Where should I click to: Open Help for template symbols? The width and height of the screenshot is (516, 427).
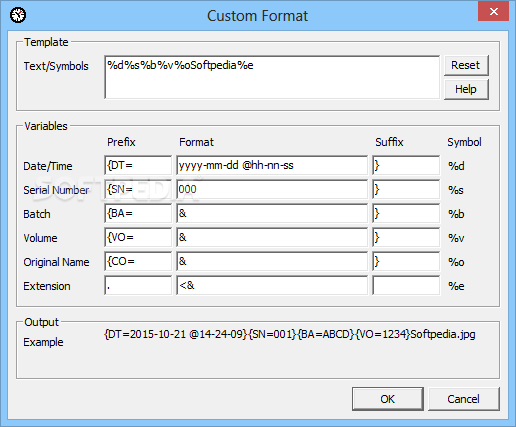[x=466, y=89]
